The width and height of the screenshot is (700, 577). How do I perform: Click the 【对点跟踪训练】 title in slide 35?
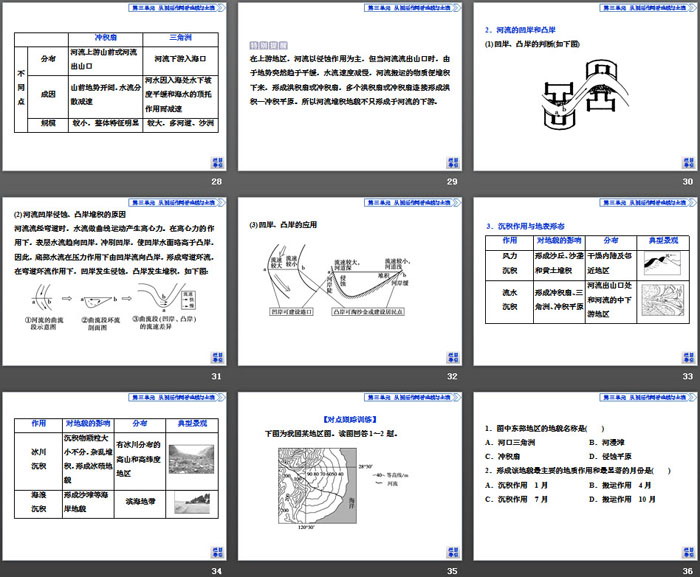[350, 419]
